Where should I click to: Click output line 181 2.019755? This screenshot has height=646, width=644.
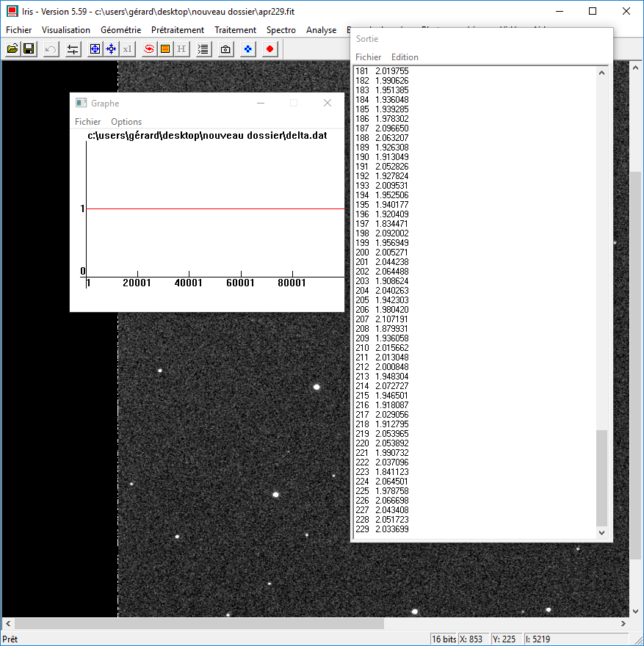coord(382,71)
